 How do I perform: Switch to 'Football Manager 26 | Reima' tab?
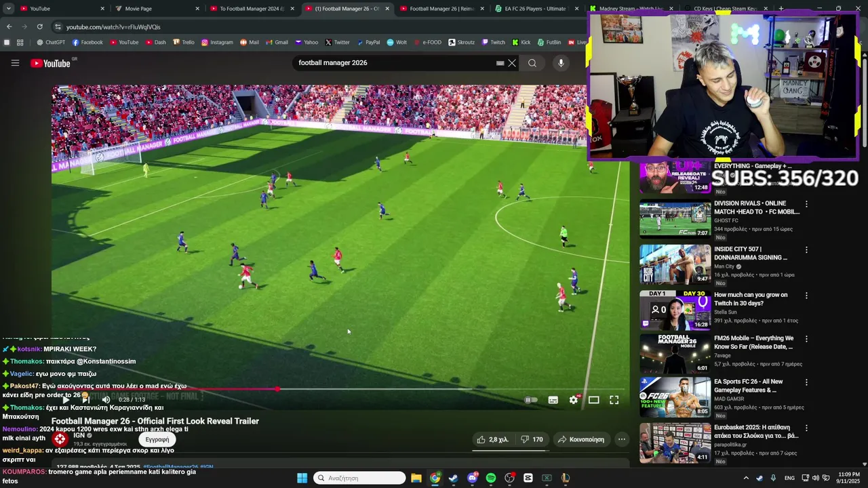[441, 9]
